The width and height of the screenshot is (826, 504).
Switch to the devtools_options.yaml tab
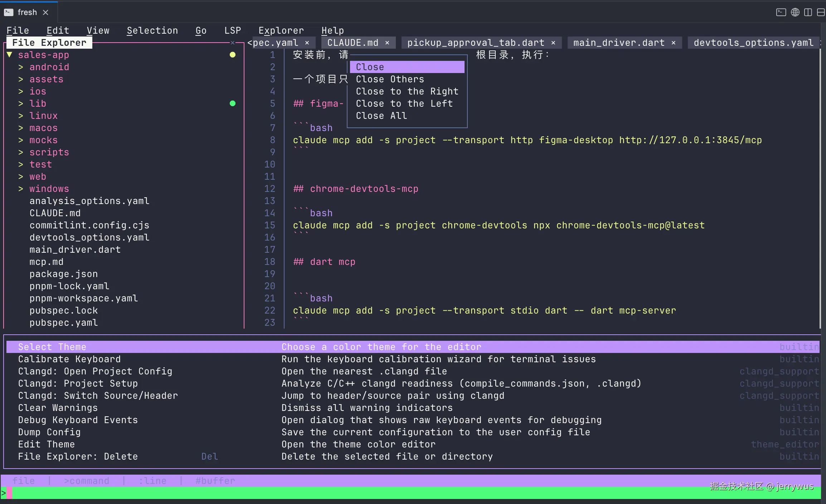(x=753, y=43)
